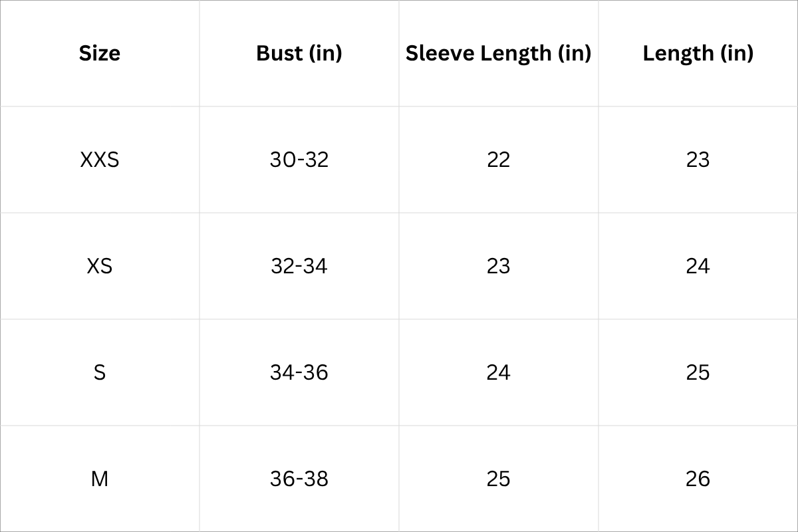Image resolution: width=798 pixels, height=532 pixels.
Task: Click the 30-32 bust value
Action: point(299,160)
